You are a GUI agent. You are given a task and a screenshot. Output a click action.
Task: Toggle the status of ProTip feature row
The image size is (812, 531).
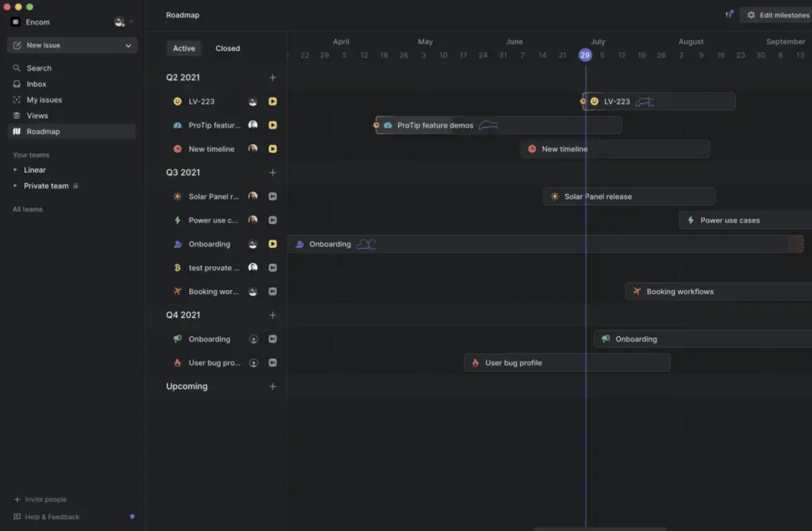(x=273, y=125)
